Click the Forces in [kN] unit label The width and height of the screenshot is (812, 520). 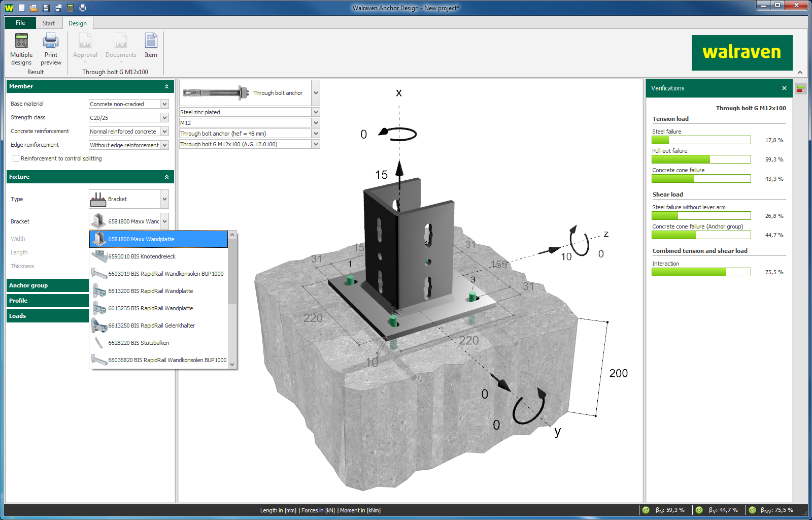318,510
